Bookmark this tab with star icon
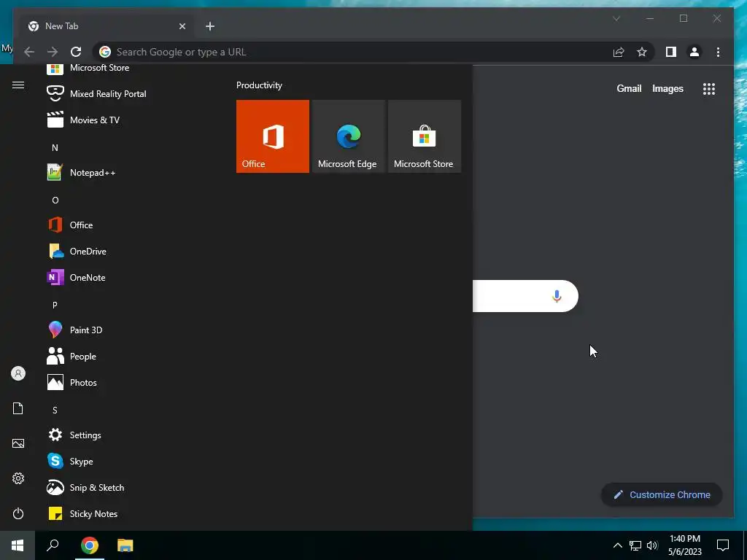 point(642,52)
